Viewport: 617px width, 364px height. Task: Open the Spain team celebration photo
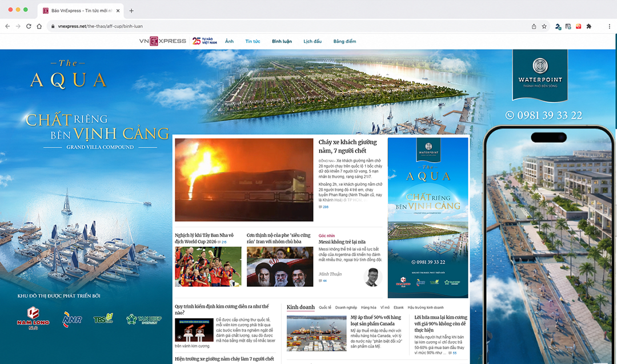(208, 266)
